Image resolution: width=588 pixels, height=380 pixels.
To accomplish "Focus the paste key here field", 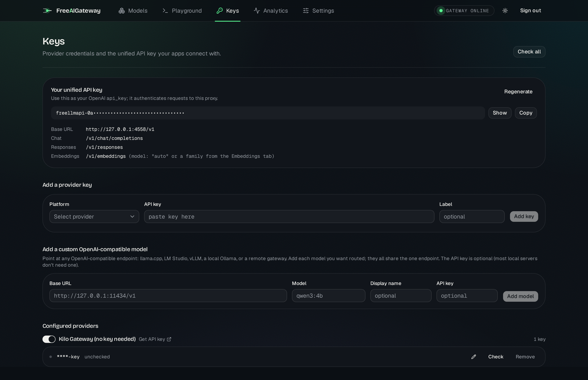I will (289, 217).
